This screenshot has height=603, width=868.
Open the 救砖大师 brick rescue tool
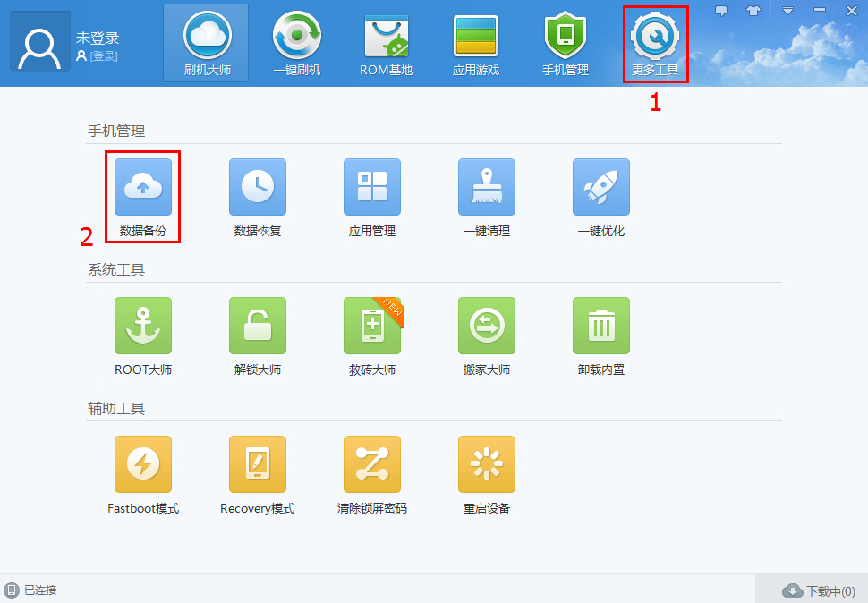pyautogui.click(x=371, y=326)
